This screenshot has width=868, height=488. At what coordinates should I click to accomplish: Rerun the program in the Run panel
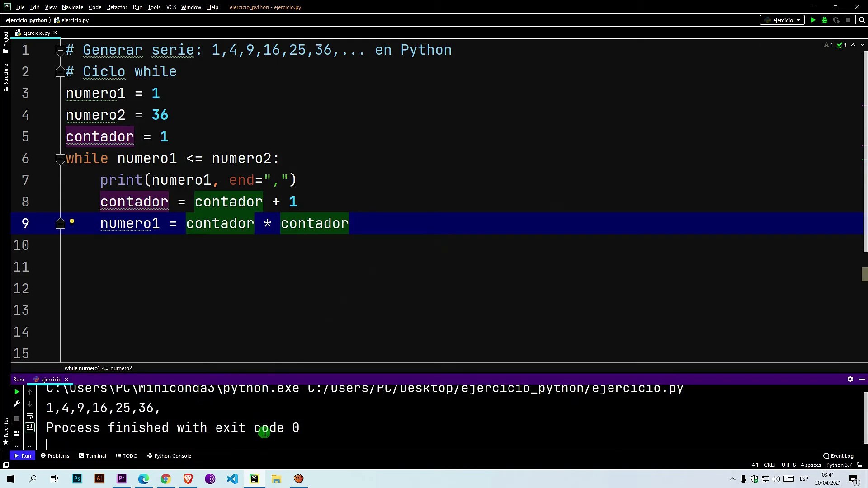(17, 392)
